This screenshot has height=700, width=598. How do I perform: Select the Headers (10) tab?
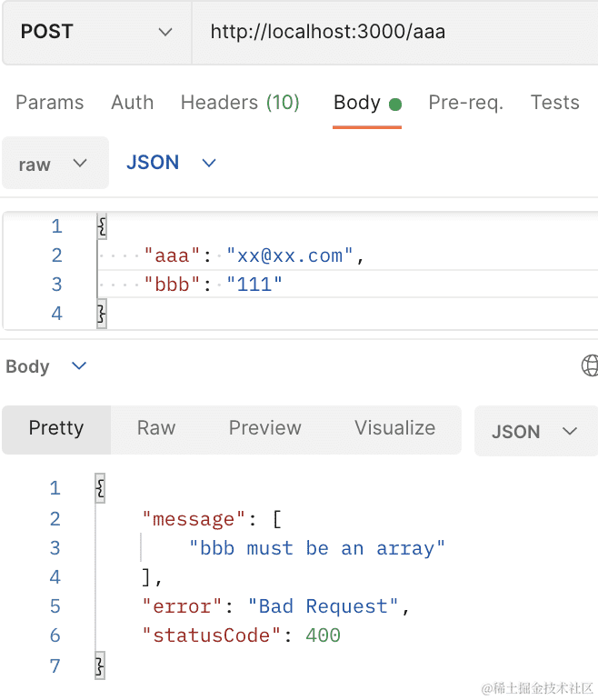point(240,103)
